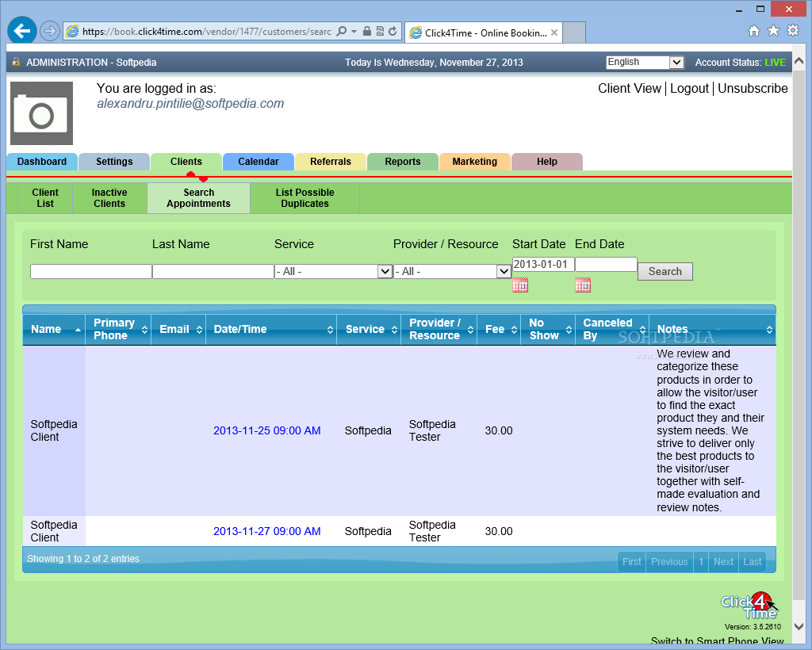The width and height of the screenshot is (812, 650).
Task: Go to Client List submenu
Action: (x=45, y=197)
